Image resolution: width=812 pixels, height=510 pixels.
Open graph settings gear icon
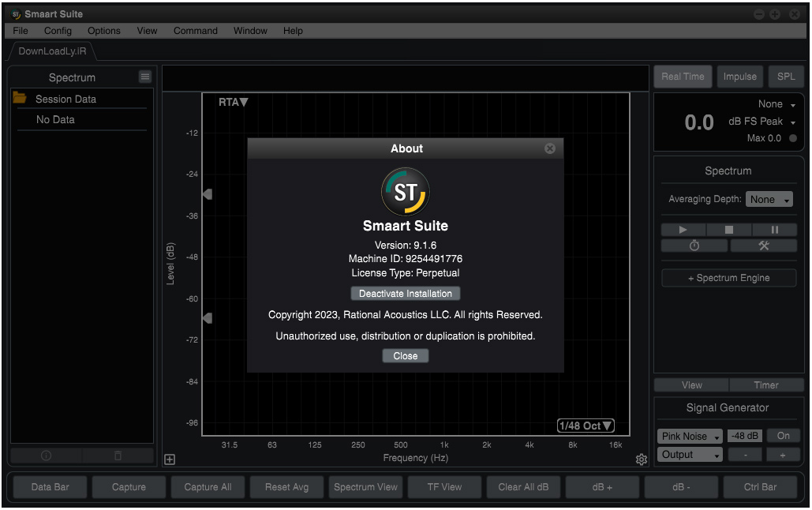(x=641, y=459)
